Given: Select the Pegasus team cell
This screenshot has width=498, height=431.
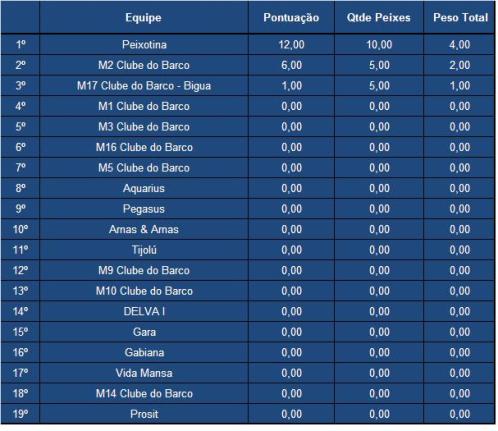Looking at the screenshot, I should (x=144, y=209).
